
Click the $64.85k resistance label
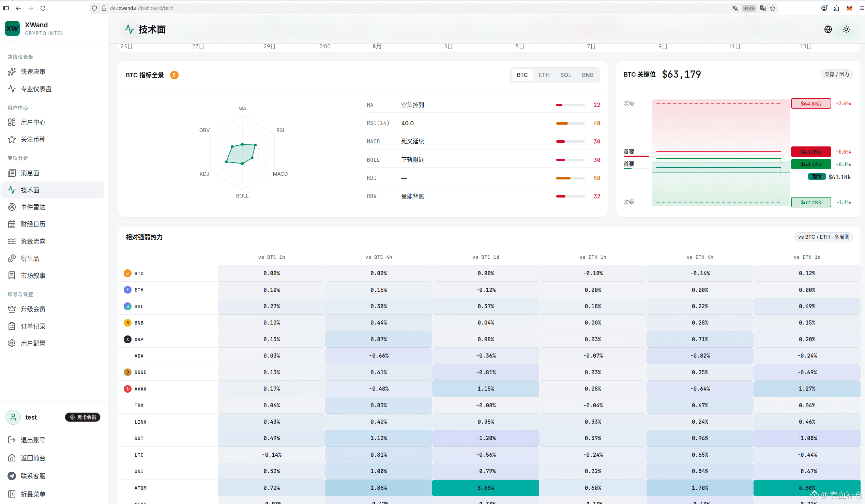point(811,104)
